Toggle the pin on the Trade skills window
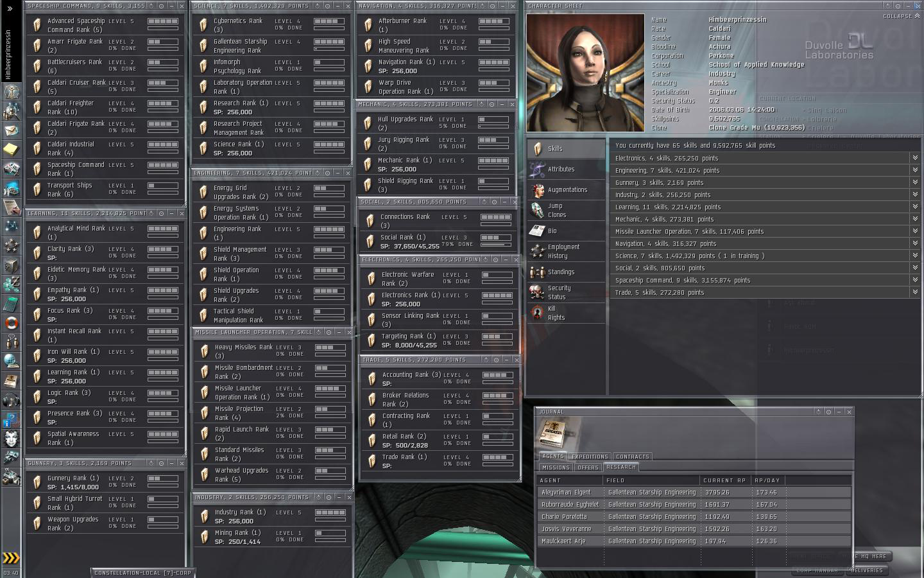This screenshot has height=578, width=924. [x=495, y=360]
